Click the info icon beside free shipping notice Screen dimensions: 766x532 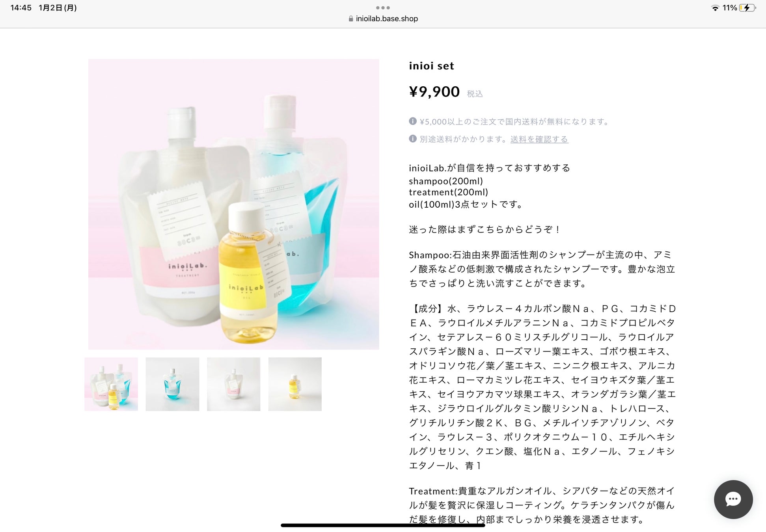(413, 121)
